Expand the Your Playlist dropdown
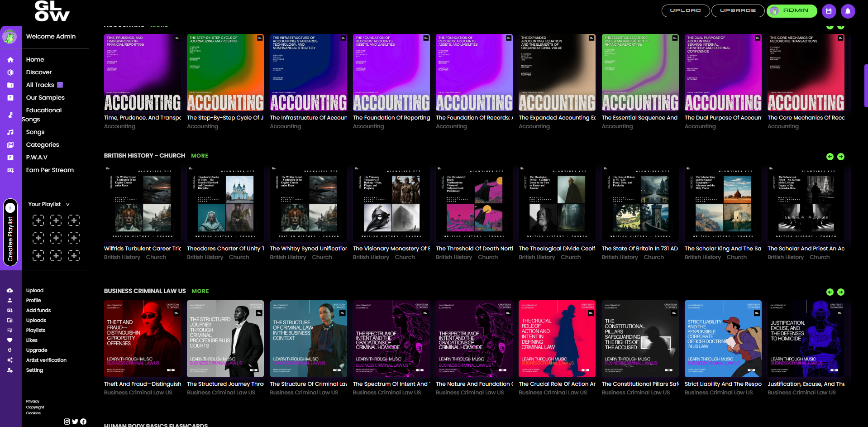This screenshot has width=868, height=427. (49, 205)
